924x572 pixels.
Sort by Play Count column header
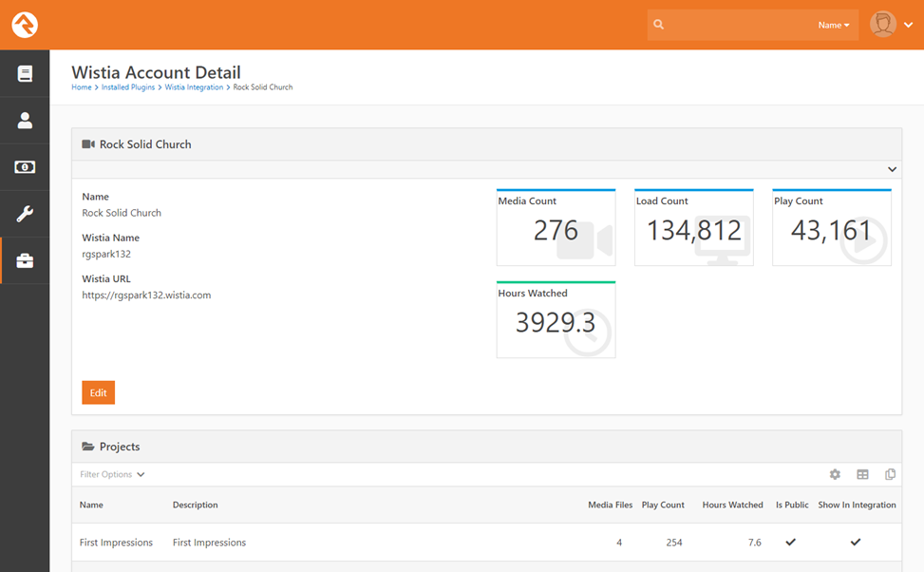663,505
